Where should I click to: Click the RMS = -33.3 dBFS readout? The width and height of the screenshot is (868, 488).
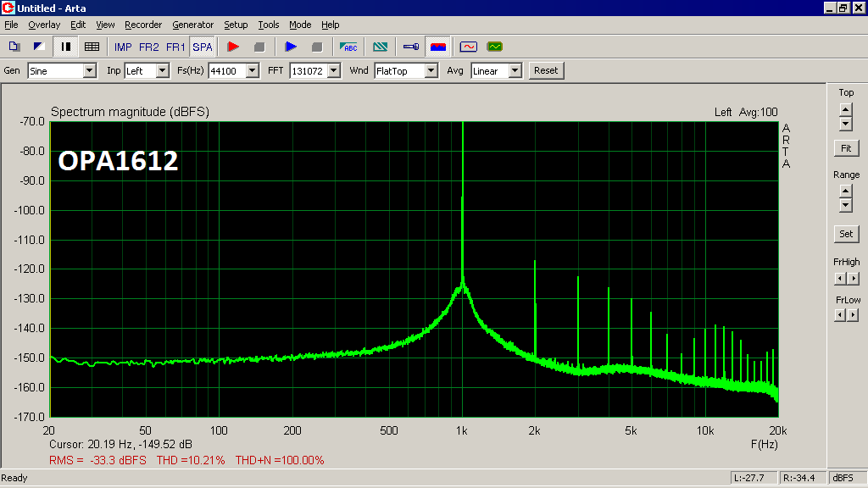tap(98, 460)
